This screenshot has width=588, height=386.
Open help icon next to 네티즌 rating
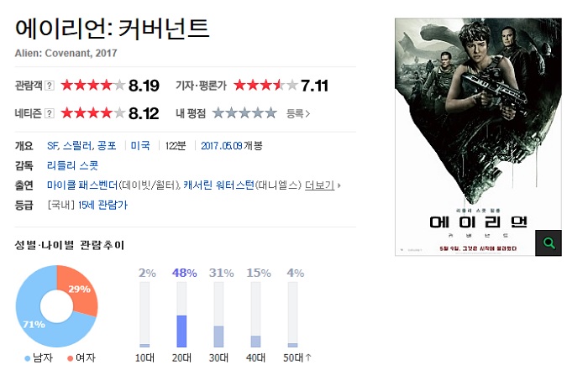pos(49,113)
